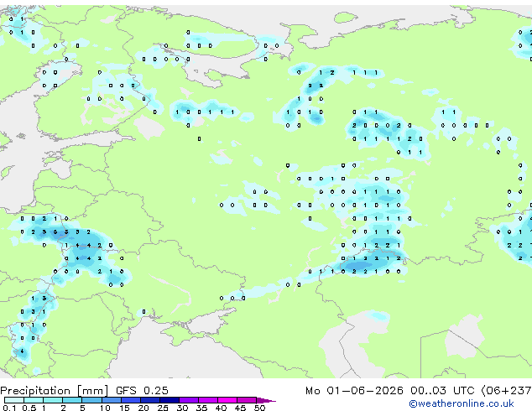Select the 0.1 mm legend color swatch
This screenshot has height=411, width=532.
tap(14, 400)
